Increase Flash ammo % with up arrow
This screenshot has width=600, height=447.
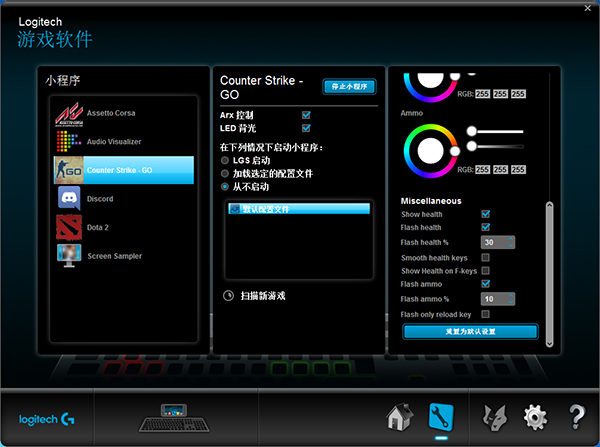click(510, 296)
